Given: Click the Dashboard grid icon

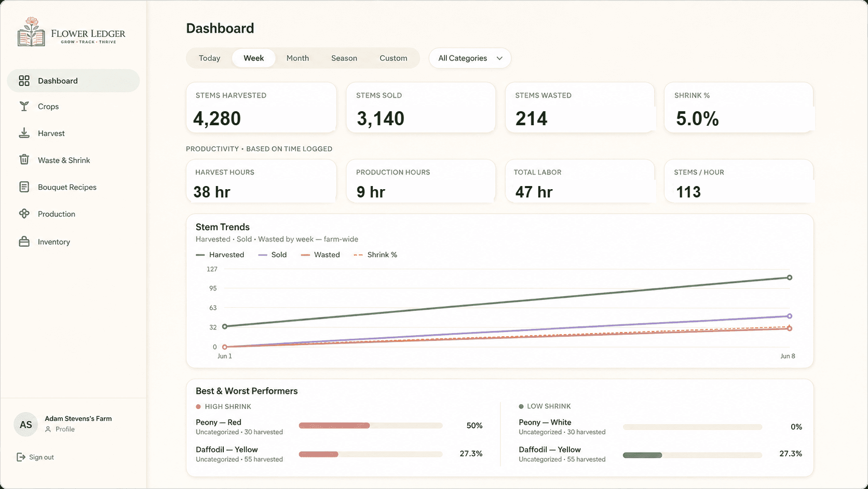Looking at the screenshot, I should pos(24,81).
